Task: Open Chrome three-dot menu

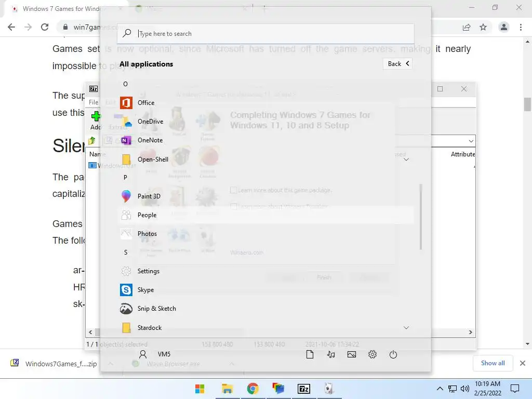Action: pos(521,27)
